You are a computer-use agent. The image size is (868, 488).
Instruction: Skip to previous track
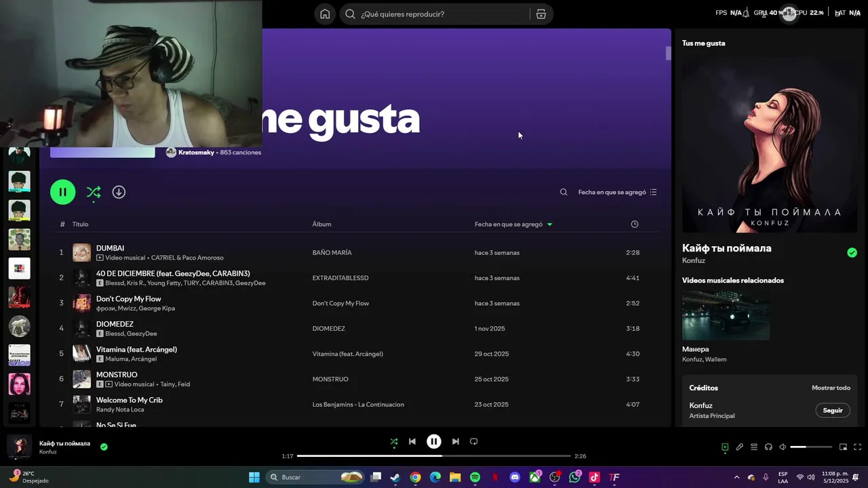(x=412, y=442)
